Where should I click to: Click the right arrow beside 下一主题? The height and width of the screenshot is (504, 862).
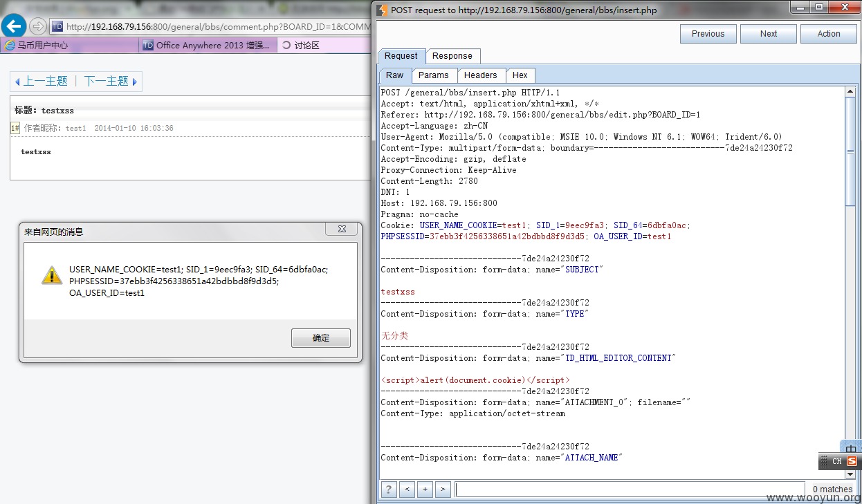[134, 82]
